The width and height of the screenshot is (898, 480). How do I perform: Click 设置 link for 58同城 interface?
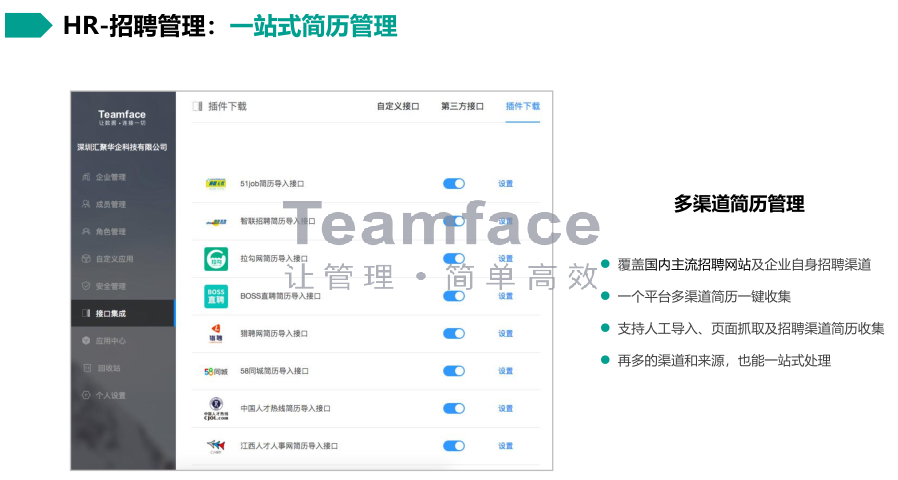[x=505, y=371]
